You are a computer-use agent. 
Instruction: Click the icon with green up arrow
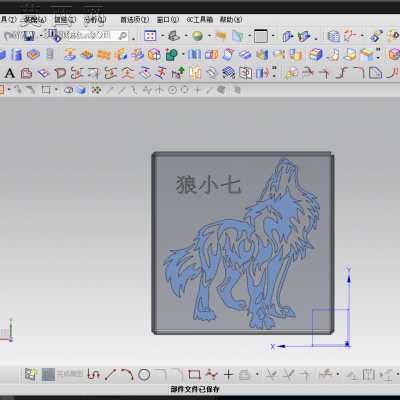[178, 73]
